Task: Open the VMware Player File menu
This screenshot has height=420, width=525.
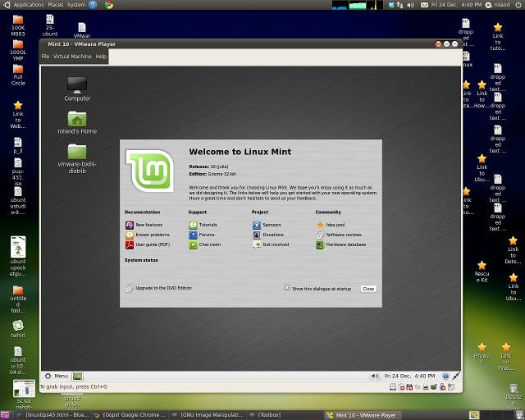Action: tap(46, 57)
